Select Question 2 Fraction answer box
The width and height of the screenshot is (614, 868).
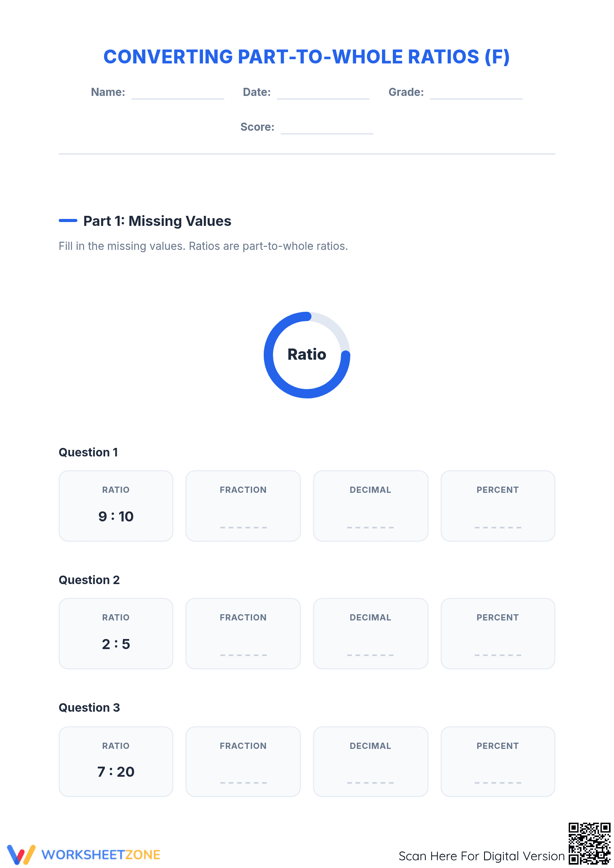pos(243,634)
